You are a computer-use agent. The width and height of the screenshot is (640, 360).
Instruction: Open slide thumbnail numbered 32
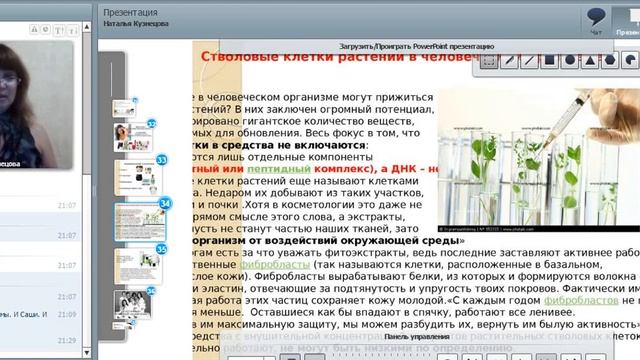[134, 137]
